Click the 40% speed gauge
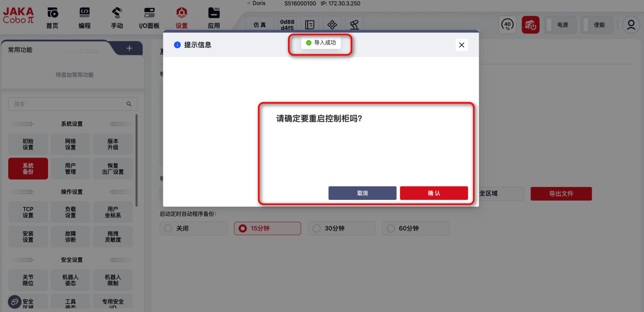The image size is (644, 312). 508,25
